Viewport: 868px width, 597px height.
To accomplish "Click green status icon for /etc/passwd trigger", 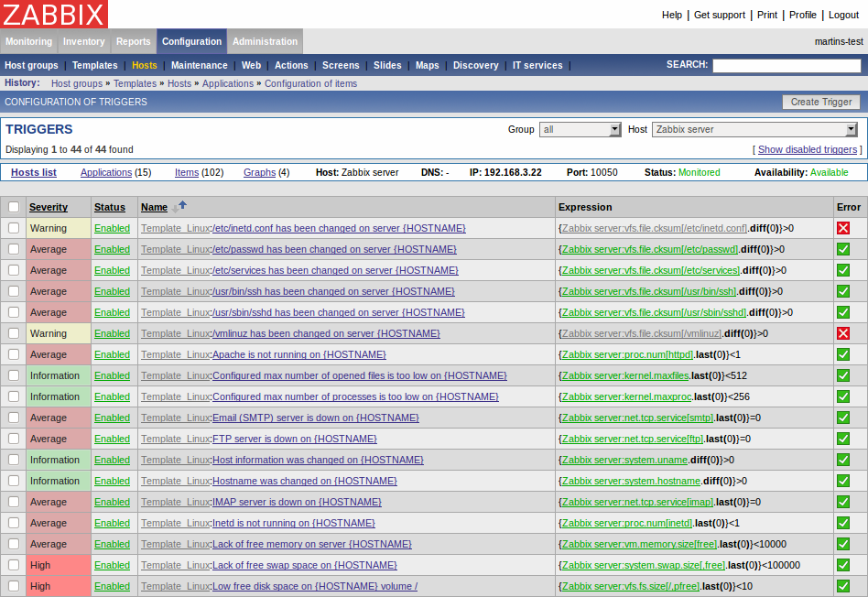I will (843, 249).
